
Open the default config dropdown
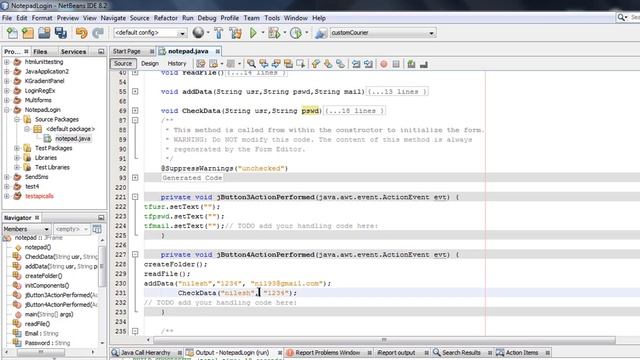(x=150, y=33)
